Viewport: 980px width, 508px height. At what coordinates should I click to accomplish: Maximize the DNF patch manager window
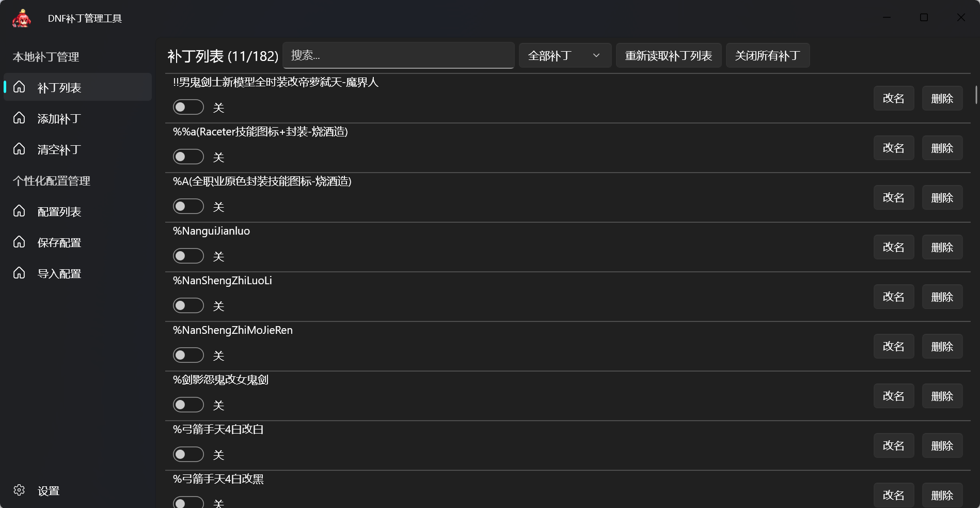click(924, 18)
